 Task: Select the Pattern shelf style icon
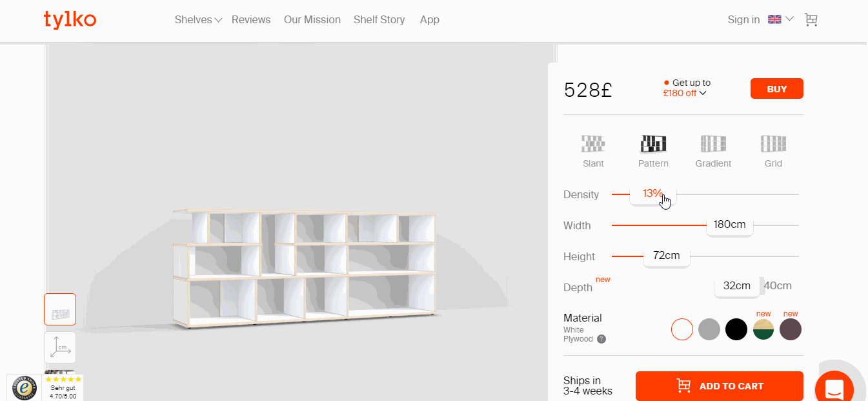click(653, 143)
